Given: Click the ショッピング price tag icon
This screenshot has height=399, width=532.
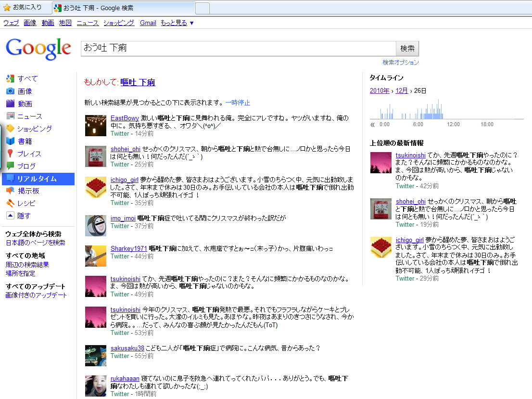Looking at the screenshot, I should [x=10, y=129].
